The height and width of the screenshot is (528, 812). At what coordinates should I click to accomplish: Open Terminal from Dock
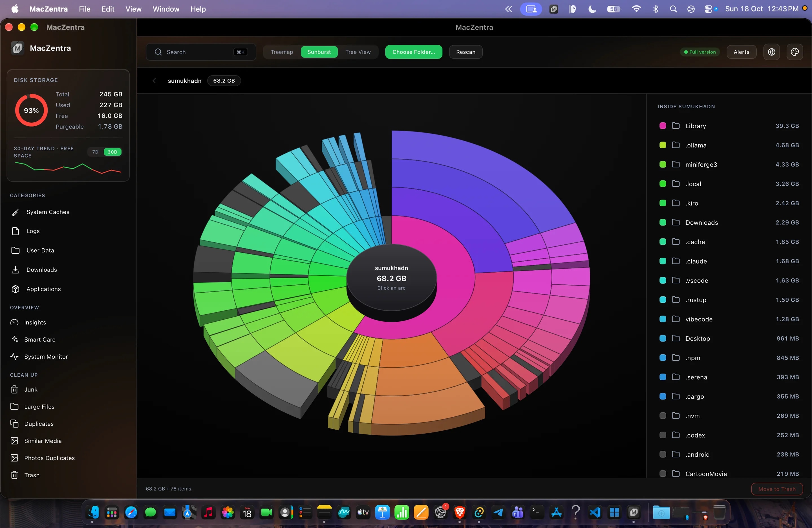tap(537, 512)
